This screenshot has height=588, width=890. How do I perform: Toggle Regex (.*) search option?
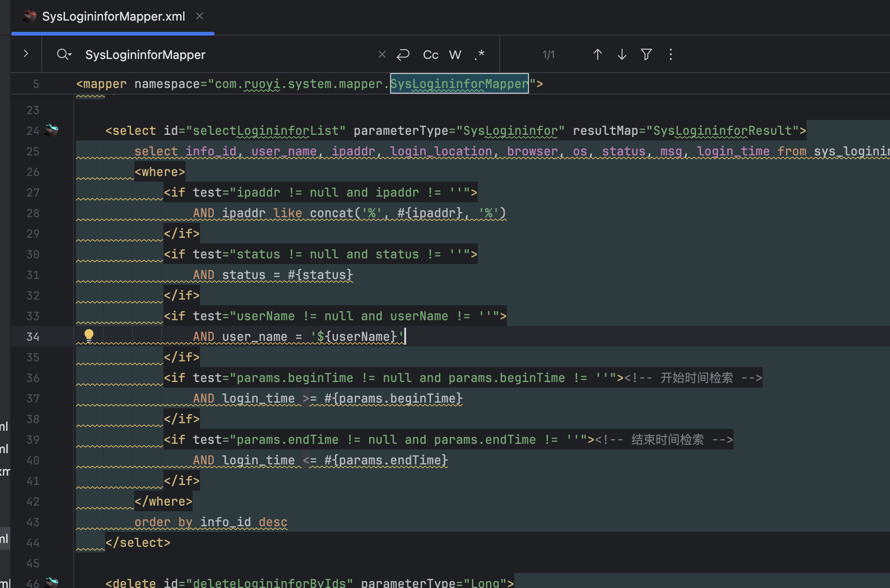point(479,55)
